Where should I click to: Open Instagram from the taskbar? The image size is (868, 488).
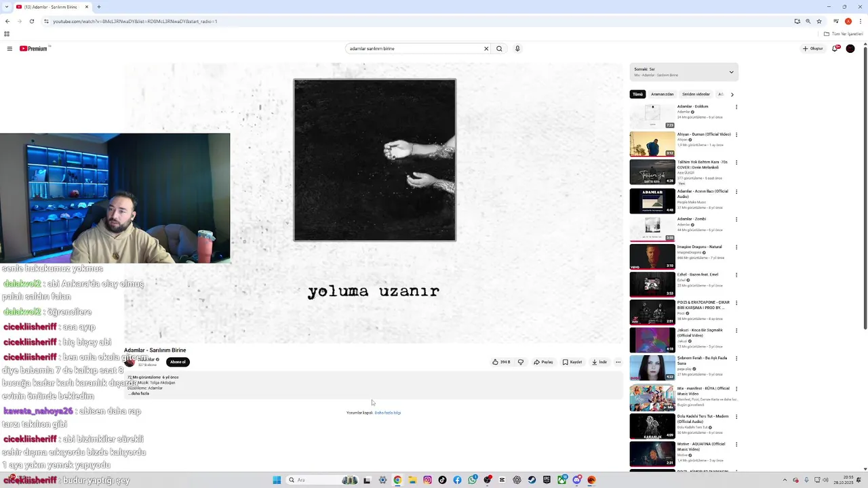[x=427, y=480]
